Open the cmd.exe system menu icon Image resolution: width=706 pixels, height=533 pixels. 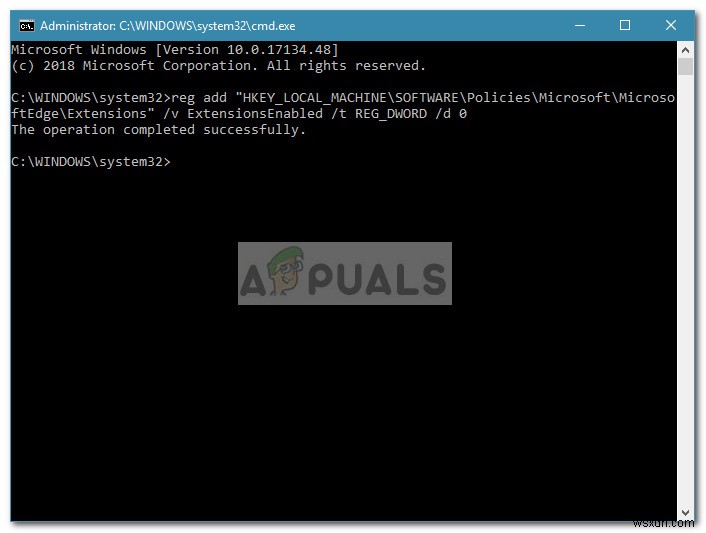pyautogui.click(x=27, y=26)
